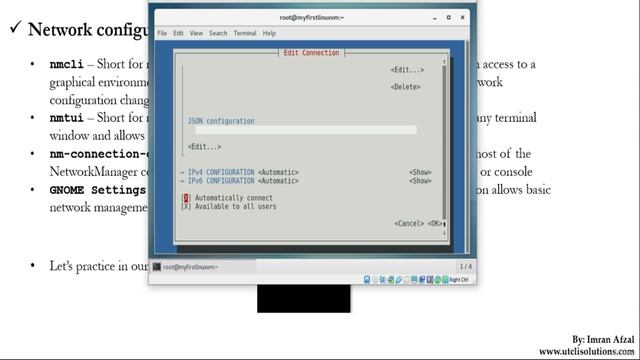Show the IPv4 CONFIGURATION section
640x360 pixels.
[420, 172]
